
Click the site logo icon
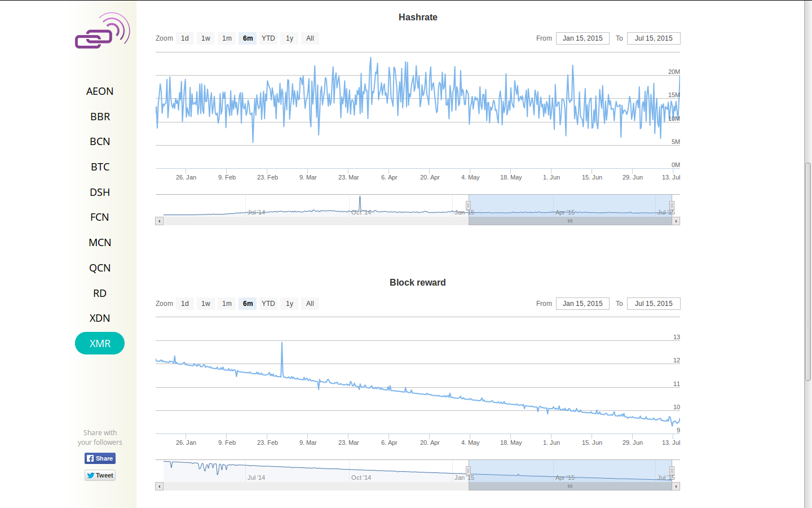tap(103, 30)
